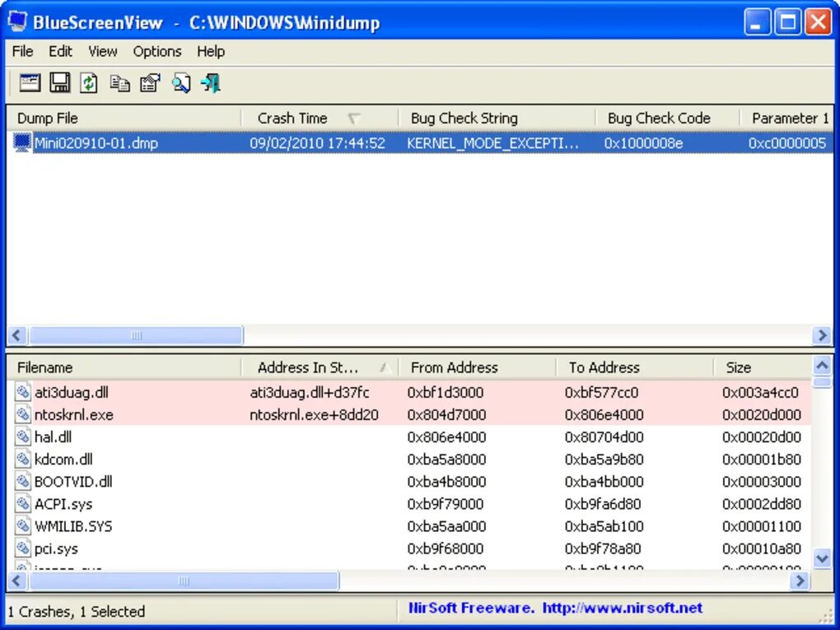840x630 pixels.
Task: Click upper pane scroll left arrow
Action: 16,335
